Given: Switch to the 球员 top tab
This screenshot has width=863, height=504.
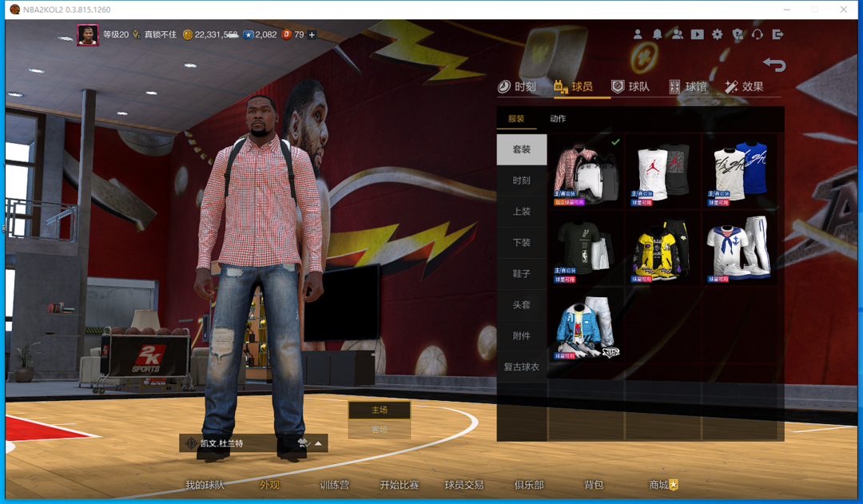Looking at the screenshot, I should click(574, 86).
